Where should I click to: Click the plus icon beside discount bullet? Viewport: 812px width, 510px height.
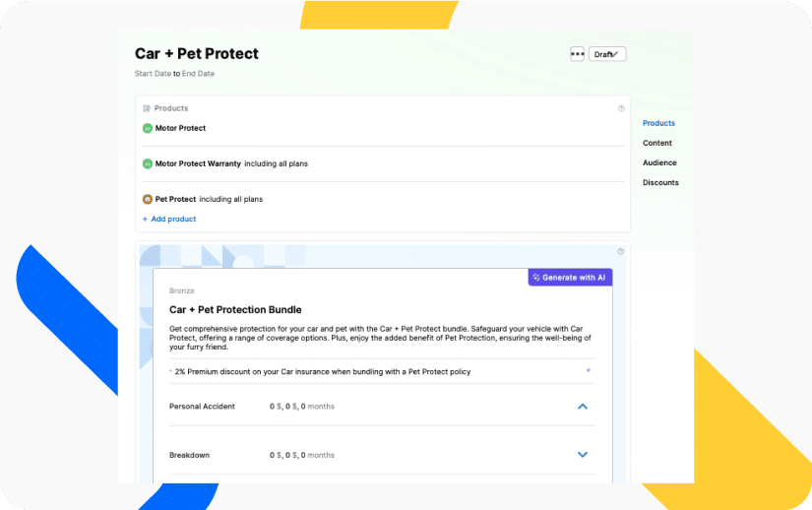[589, 371]
